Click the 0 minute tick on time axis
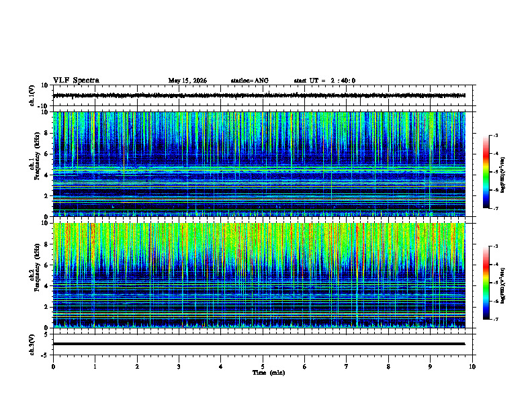 pyautogui.click(x=53, y=367)
